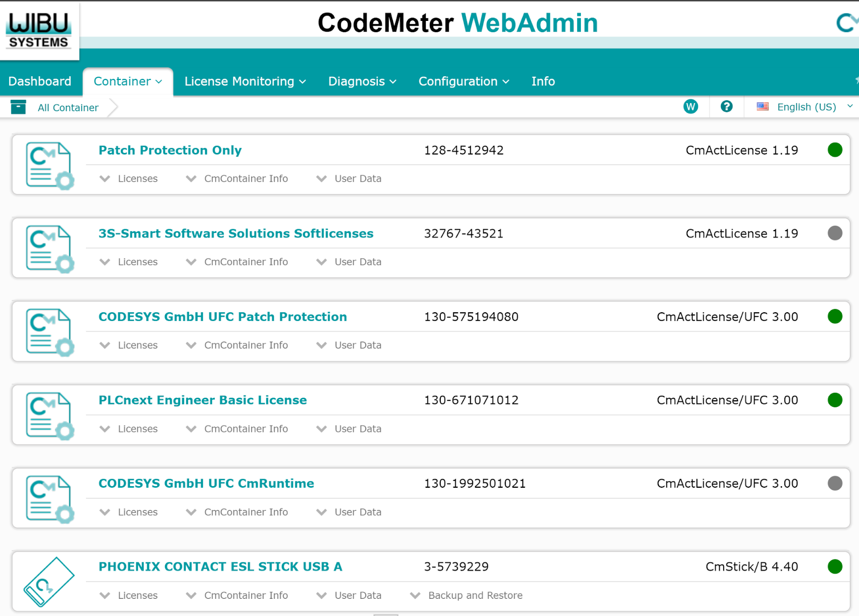859x616 pixels.
Task: Click the Patch Protection Only container icon
Action: pos(49,165)
